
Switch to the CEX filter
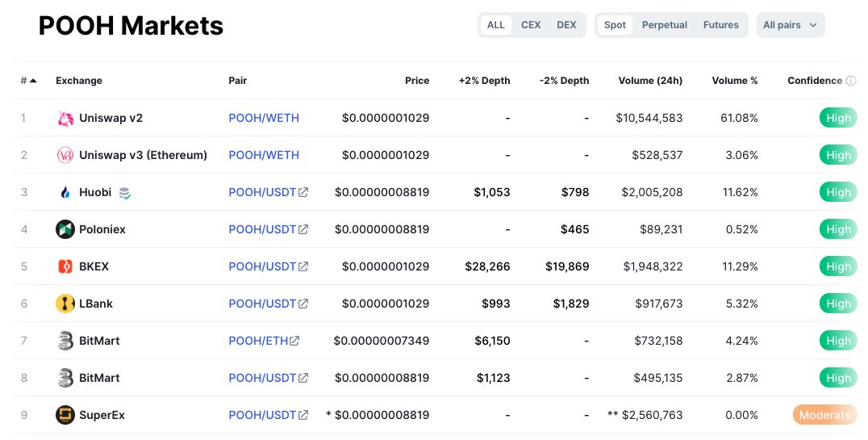click(x=530, y=25)
